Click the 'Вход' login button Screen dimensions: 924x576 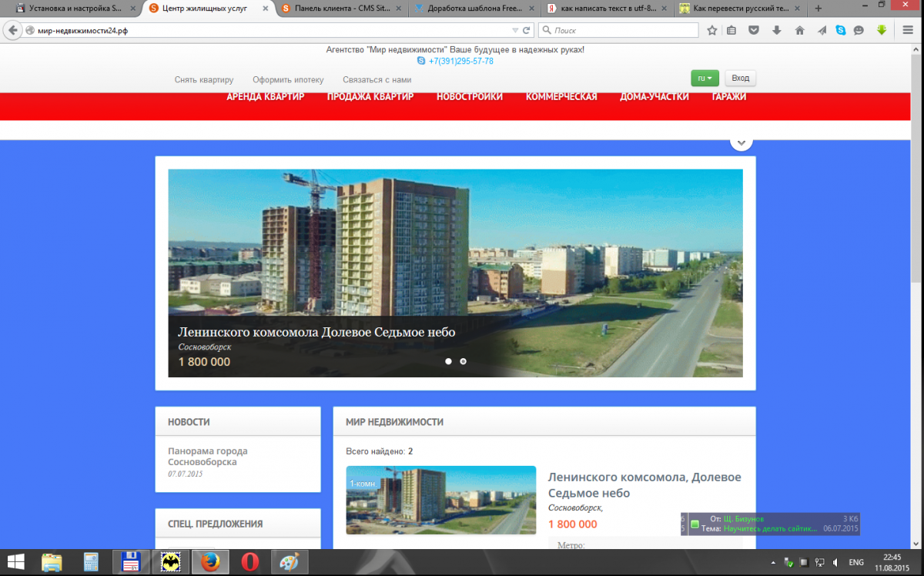(x=740, y=79)
